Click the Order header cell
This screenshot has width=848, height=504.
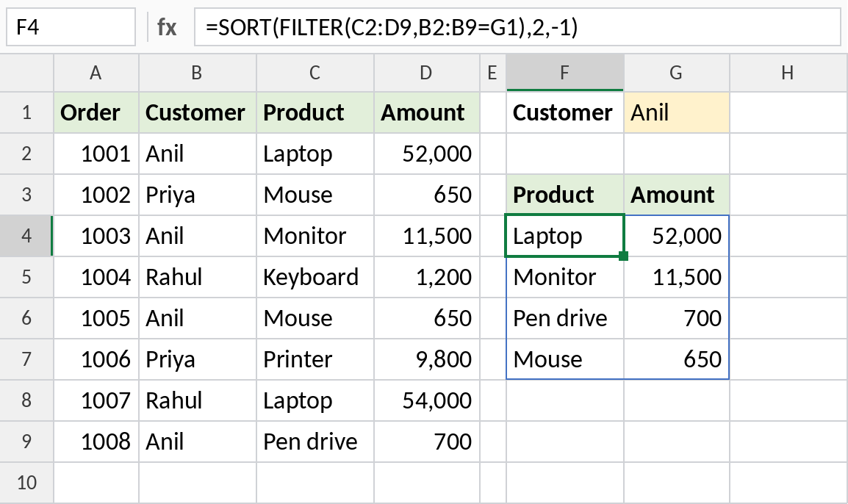click(x=96, y=112)
